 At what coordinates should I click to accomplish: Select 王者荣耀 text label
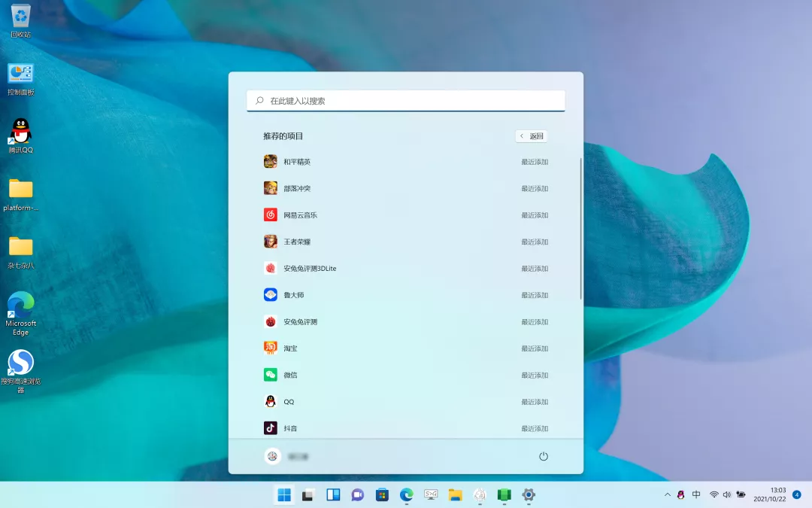pyautogui.click(x=297, y=242)
